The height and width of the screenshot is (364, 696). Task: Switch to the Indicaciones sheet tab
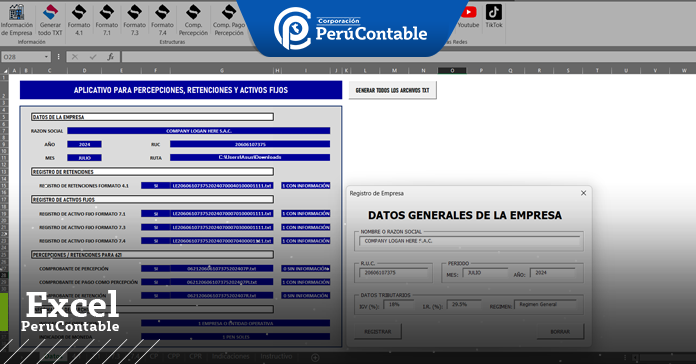[x=230, y=356]
